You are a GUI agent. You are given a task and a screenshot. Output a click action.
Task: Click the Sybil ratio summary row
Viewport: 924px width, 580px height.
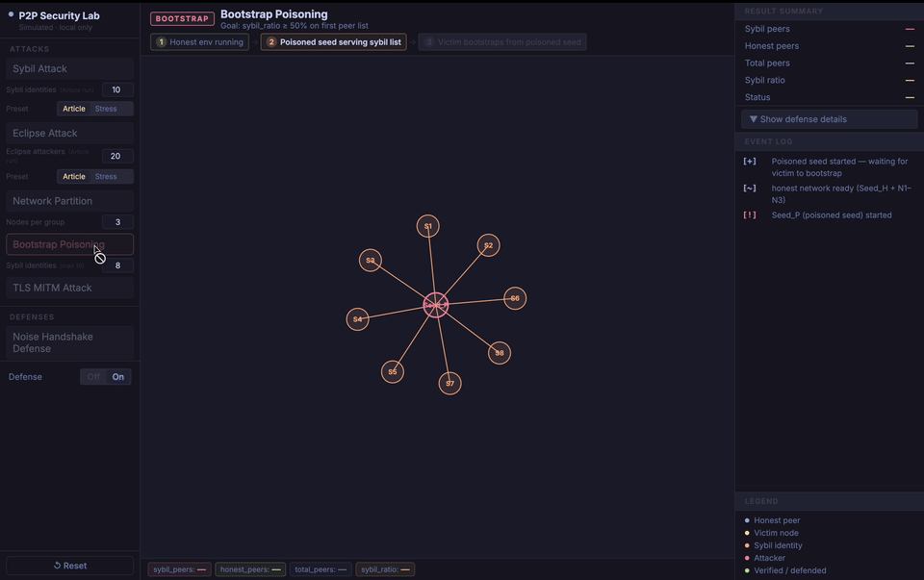pos(829,80)
